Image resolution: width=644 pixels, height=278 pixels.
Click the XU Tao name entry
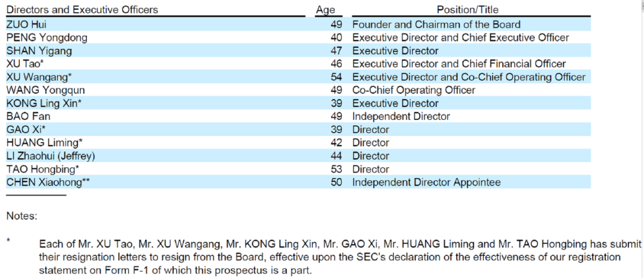pyautogui.click(x=25, y=64)
